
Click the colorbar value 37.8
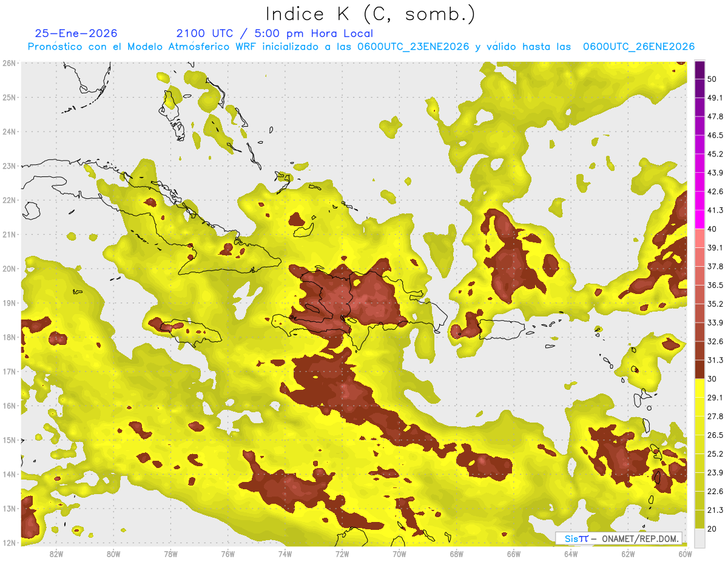coord(715,266)
